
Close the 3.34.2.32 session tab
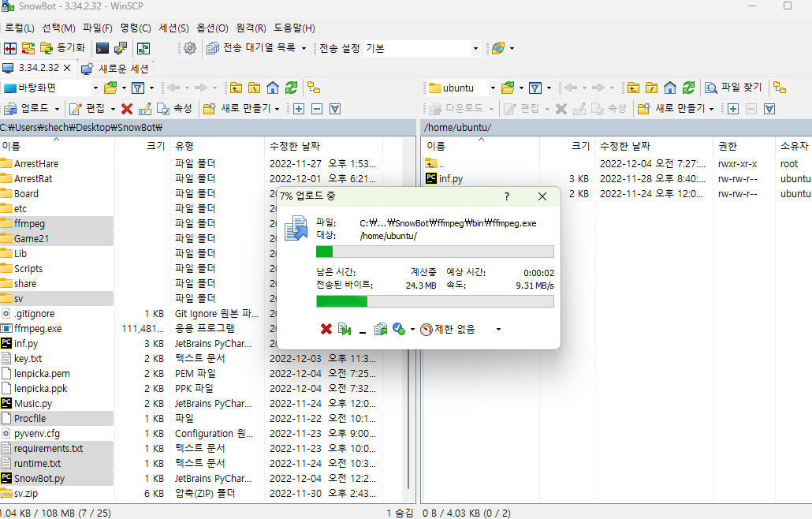click(67, 68)
